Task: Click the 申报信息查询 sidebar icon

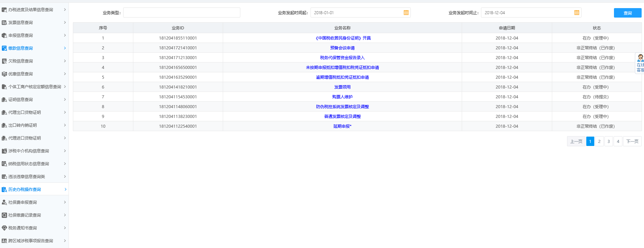Action: tap(4, 35)
